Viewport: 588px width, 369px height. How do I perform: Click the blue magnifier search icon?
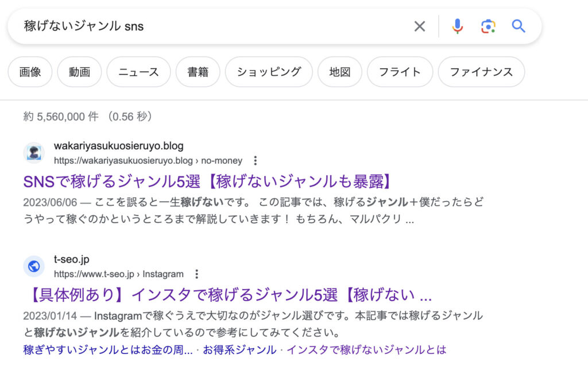point(519,26)
